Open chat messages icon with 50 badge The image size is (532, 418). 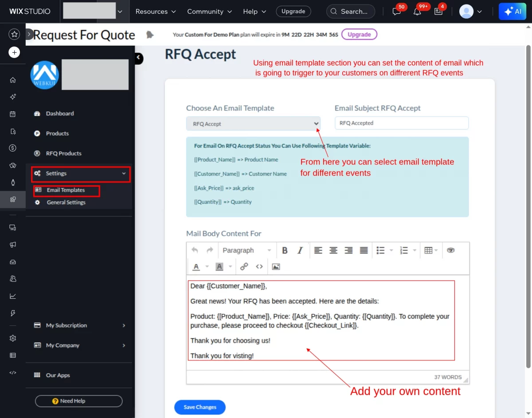point(397,12)
